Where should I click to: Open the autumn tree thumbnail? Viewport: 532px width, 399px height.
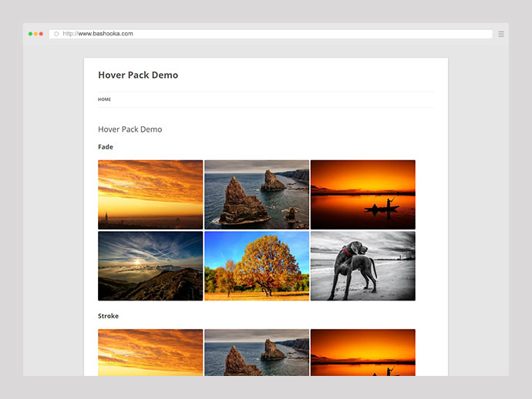point(257,266)
